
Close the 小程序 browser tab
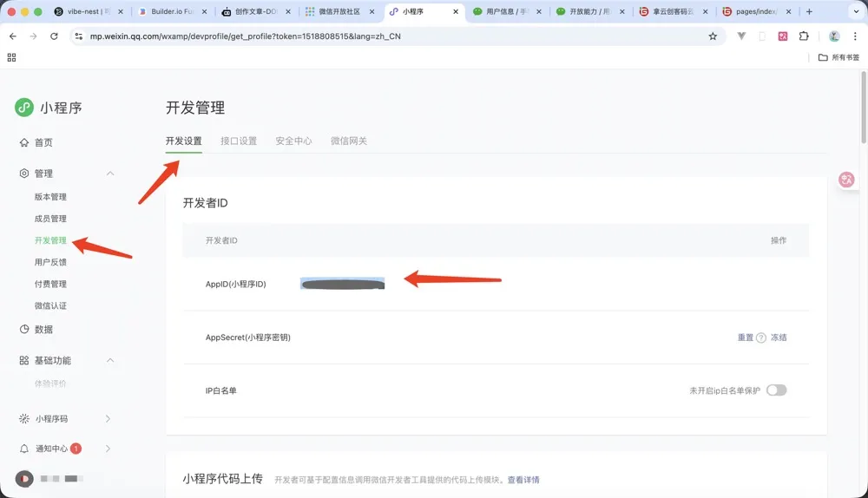456,11
